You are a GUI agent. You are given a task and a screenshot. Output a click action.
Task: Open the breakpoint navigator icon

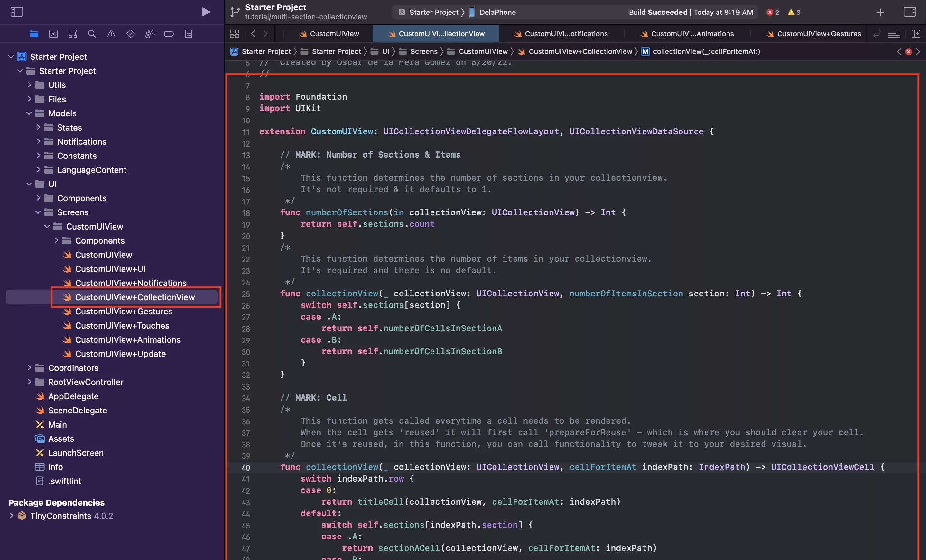coord(169,34)
